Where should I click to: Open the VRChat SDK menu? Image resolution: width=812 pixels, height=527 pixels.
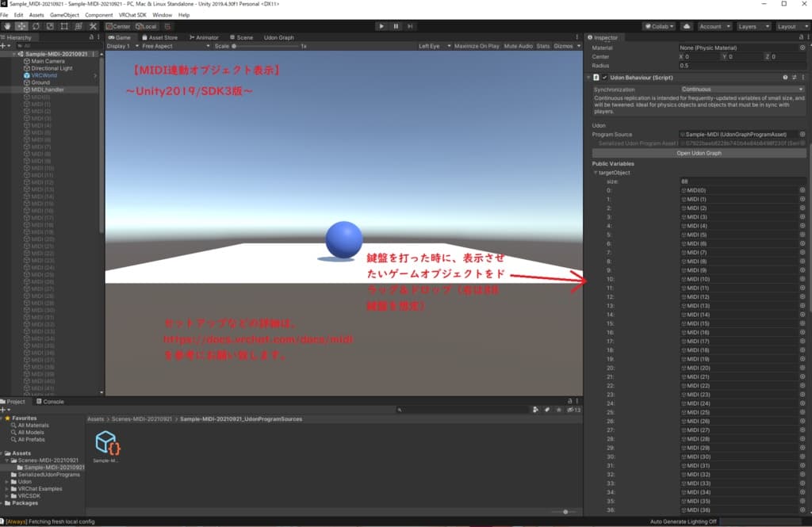[x=132, y=15]
